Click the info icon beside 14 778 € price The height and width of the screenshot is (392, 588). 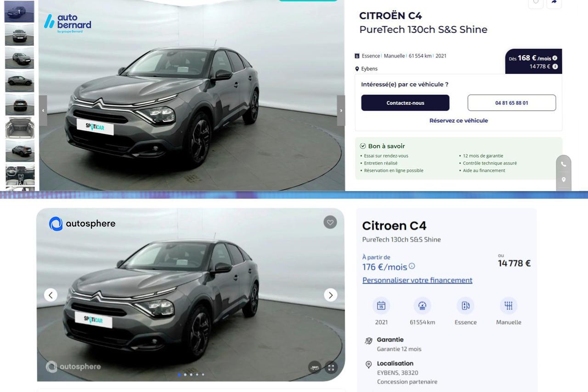tap(555, 67)
